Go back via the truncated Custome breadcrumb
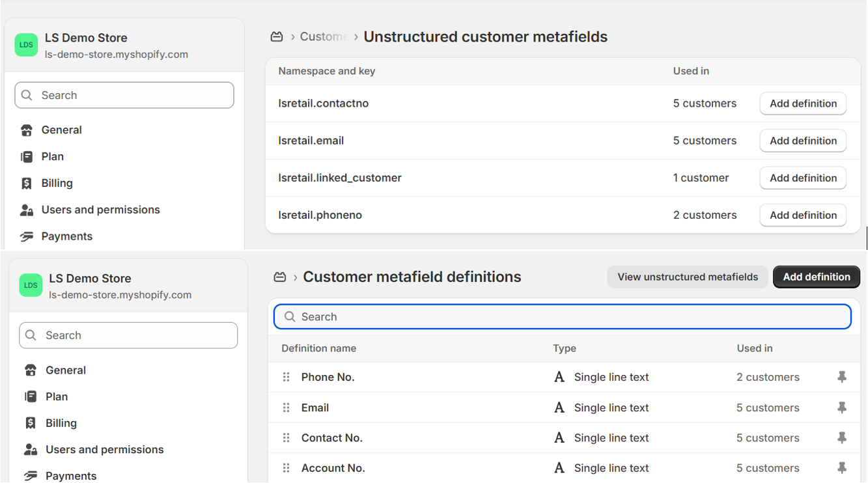This screenshot has height=483, width=868. (x=322, y=37)
